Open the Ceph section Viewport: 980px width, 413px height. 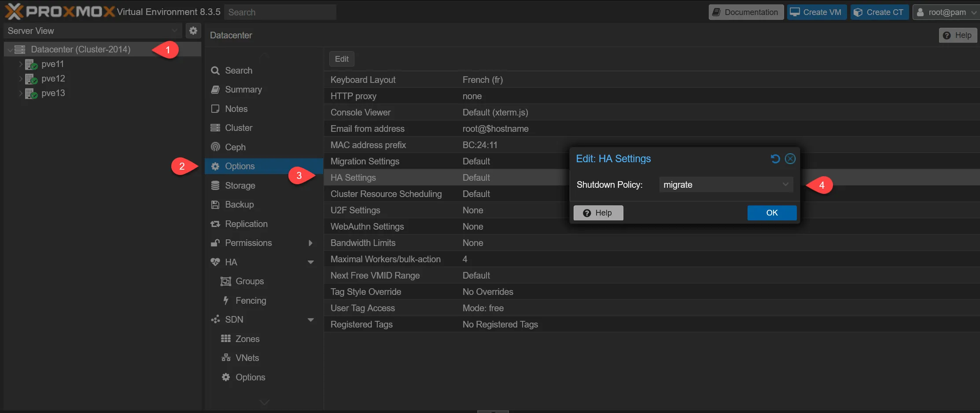pos(235,147)
